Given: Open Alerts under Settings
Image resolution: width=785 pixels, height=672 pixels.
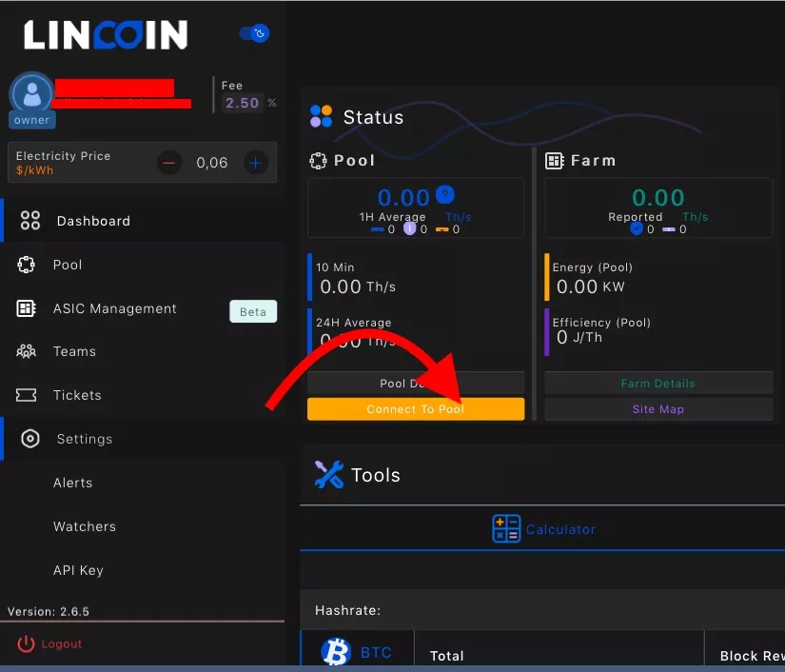Looking at the screenshot, I should click(73, 483).
